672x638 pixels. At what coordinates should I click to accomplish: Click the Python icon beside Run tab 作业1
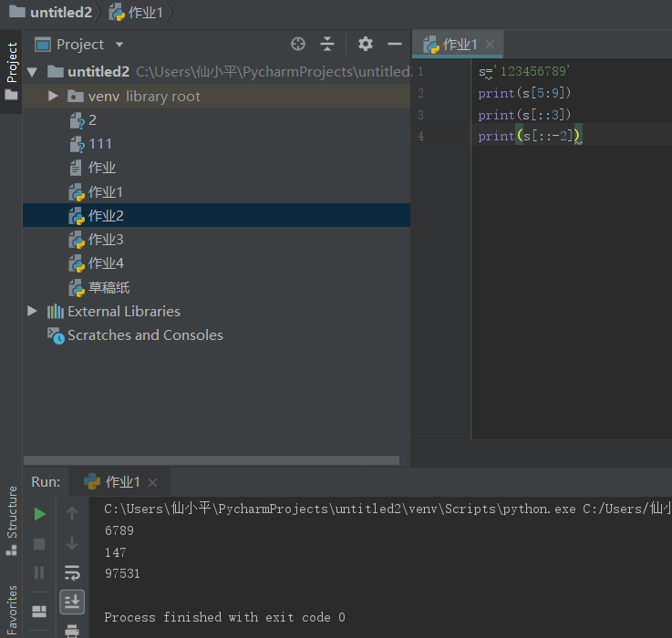pos(92,481)
